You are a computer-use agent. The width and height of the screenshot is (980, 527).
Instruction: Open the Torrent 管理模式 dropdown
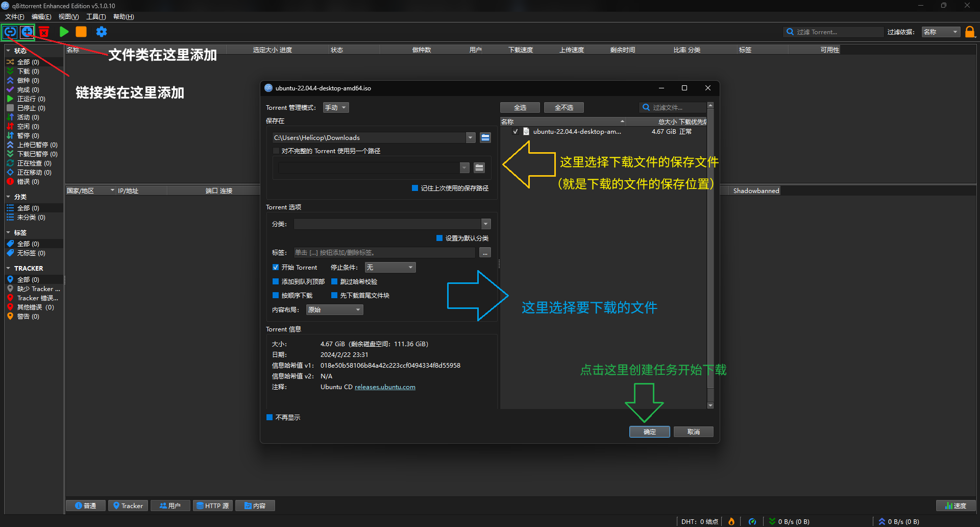pos(336,107)
